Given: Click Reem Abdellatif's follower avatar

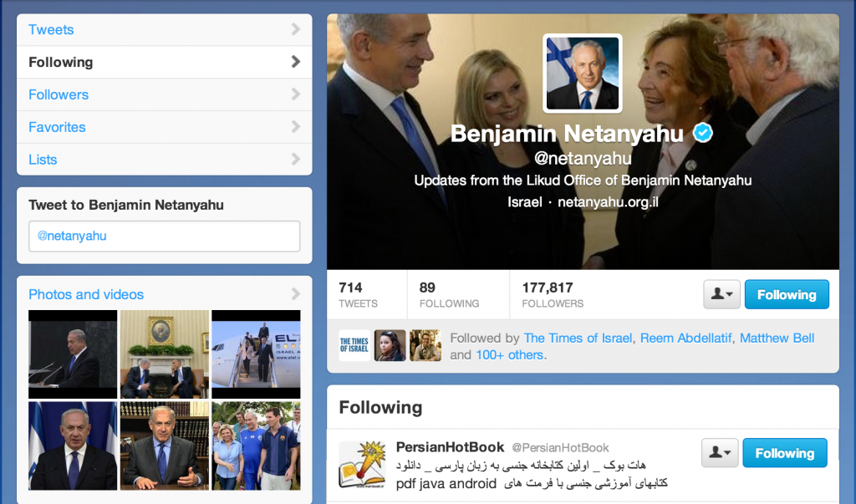Looking at the screenshot, I should pos(390,345).
